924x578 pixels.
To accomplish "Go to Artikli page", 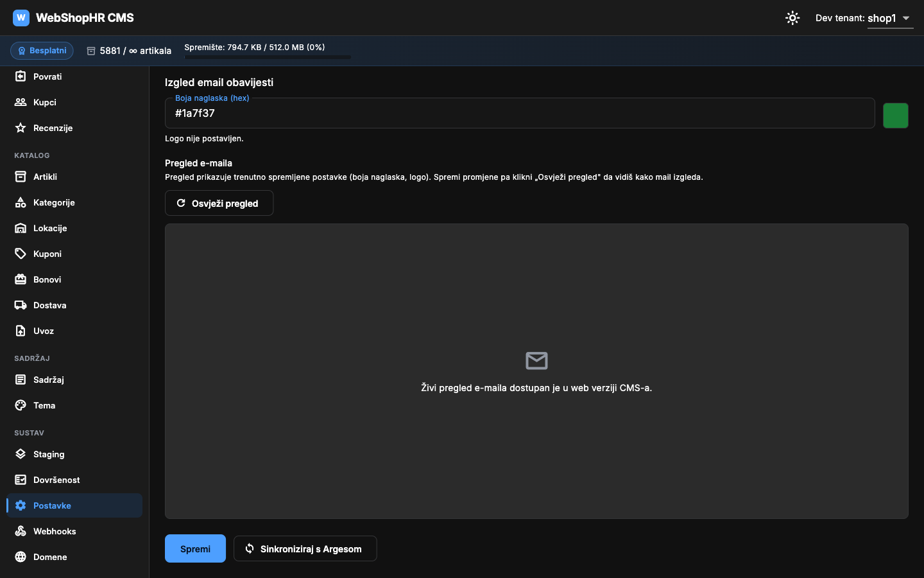I will point(74,177).
